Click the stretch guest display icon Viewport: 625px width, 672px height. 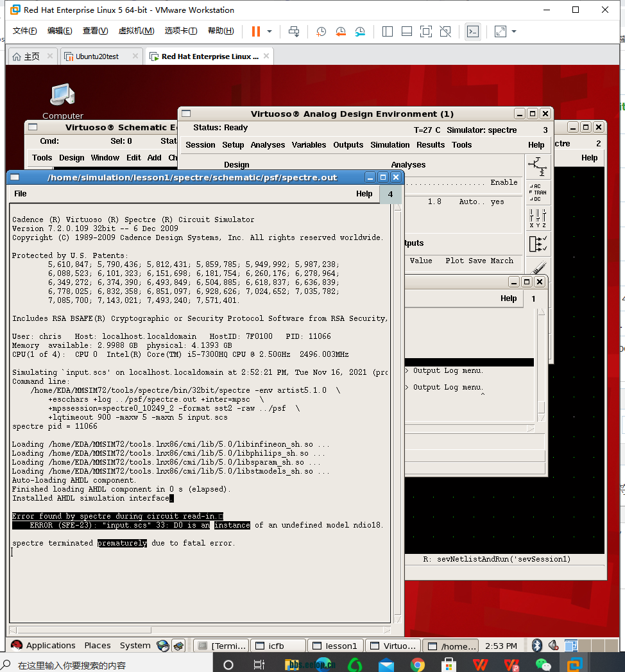coord(501,31)
